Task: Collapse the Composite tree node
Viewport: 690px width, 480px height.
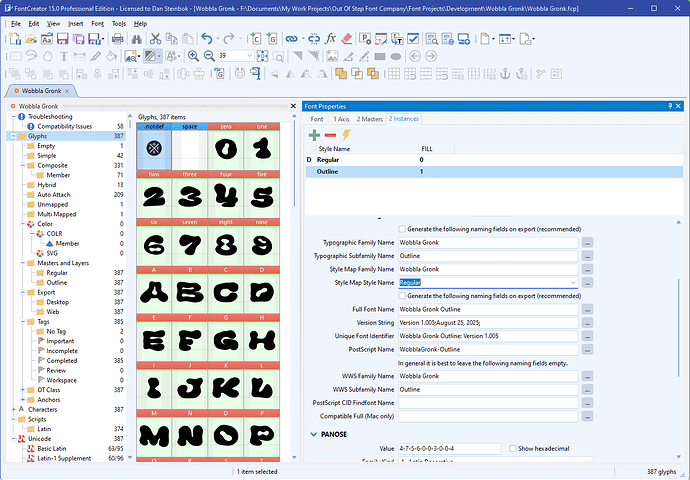Action: [22, 165]
